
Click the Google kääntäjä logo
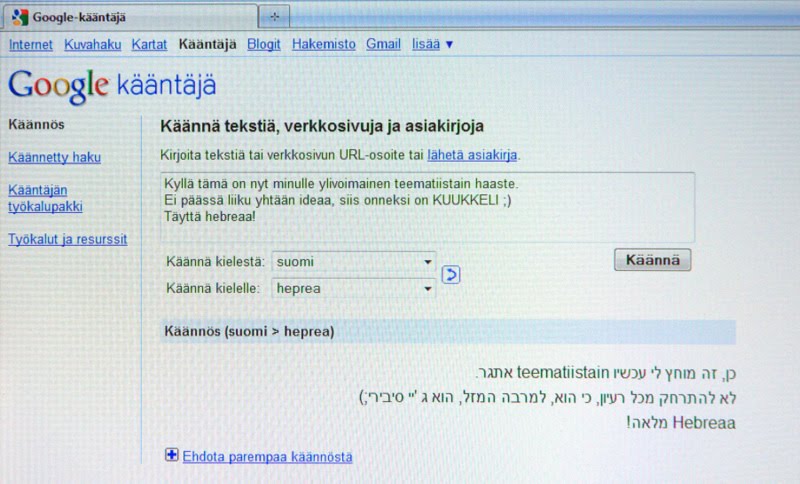coord(112,86)
